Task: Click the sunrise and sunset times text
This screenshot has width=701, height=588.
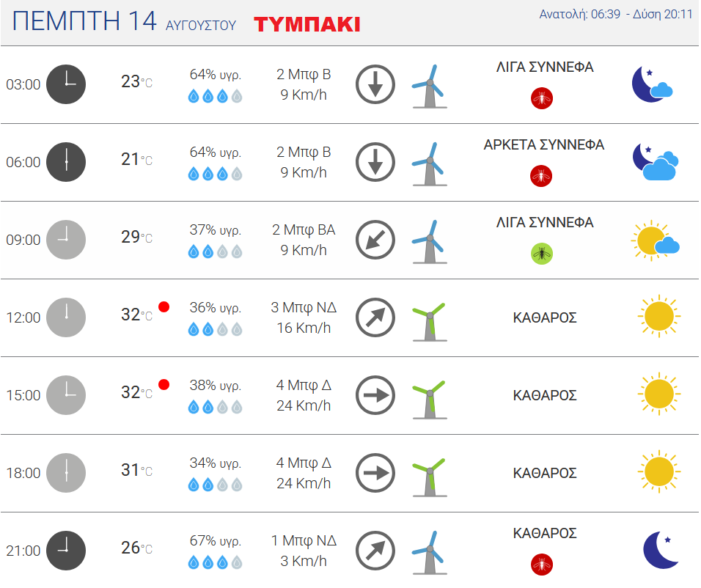Action: click(x=616, y=15)
